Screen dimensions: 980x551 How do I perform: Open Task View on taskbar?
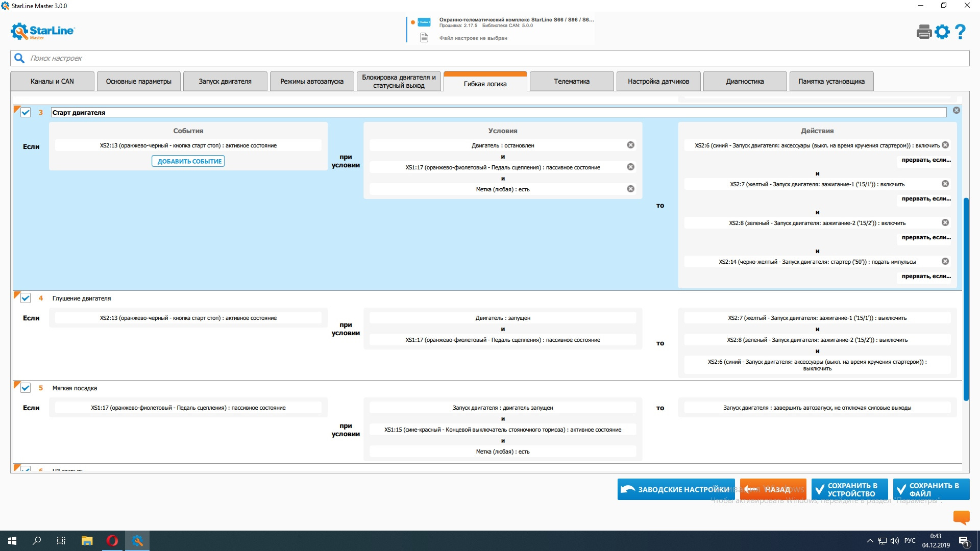click(61, 541)
